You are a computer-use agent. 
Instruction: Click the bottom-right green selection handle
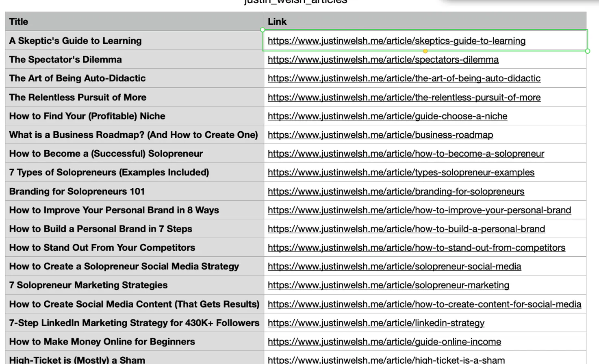point(588,51)
